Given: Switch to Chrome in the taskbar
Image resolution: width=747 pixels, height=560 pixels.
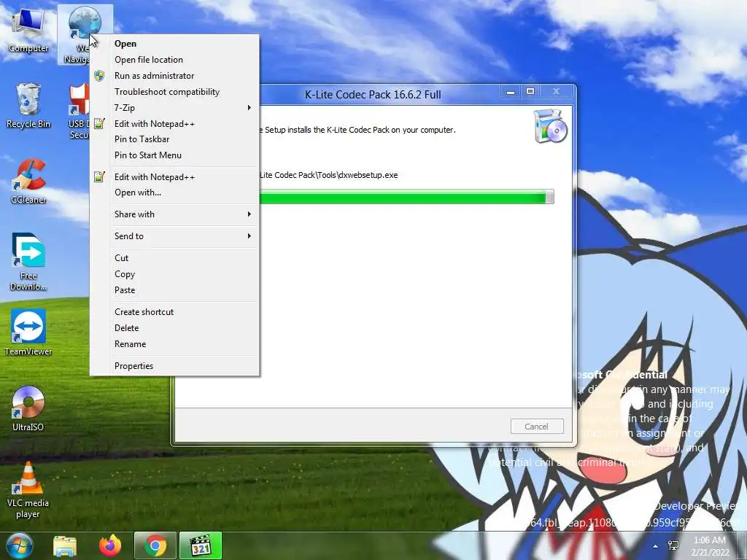Looking at the screenshot, I should tap(155, 545).
